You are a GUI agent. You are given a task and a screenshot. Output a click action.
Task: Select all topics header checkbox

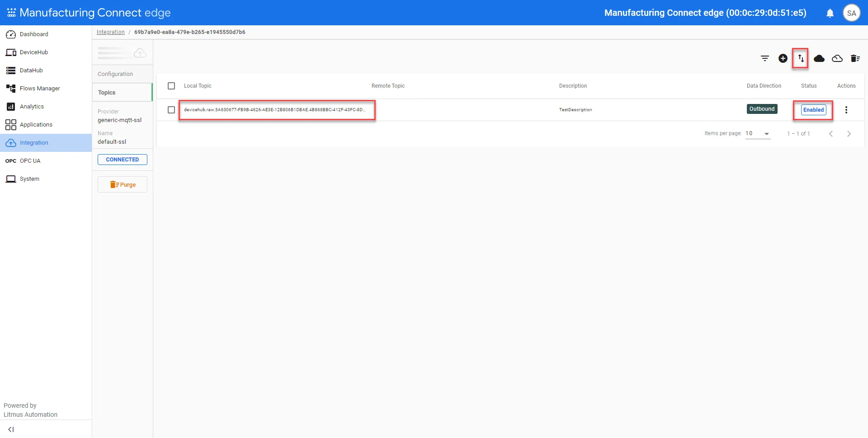click(171, 86)
